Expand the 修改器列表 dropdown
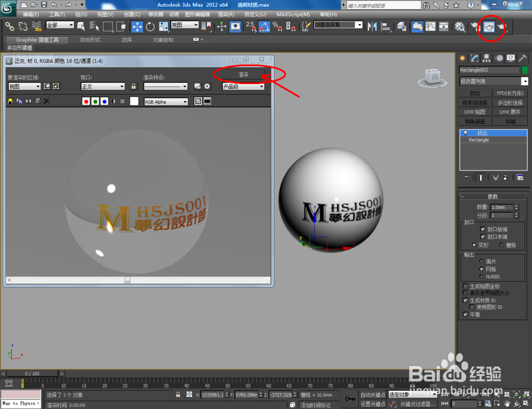The image size is (532, 409). [494, 81]
